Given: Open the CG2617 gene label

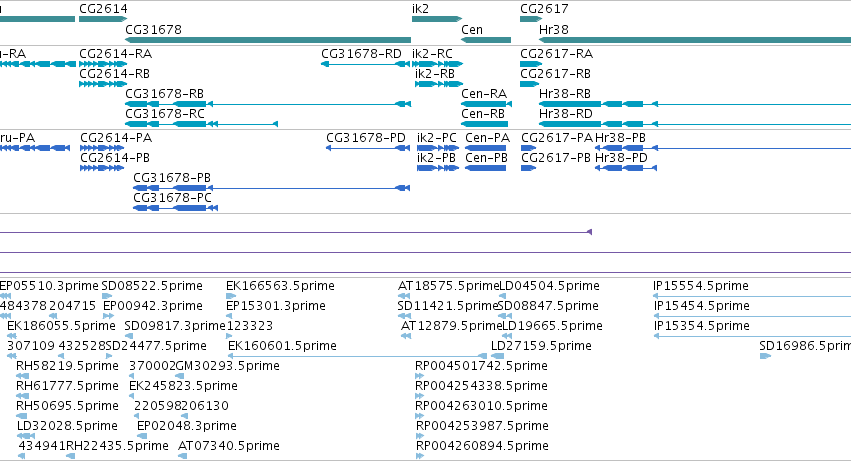Looking at the screenshot, I should coord(544,9).
